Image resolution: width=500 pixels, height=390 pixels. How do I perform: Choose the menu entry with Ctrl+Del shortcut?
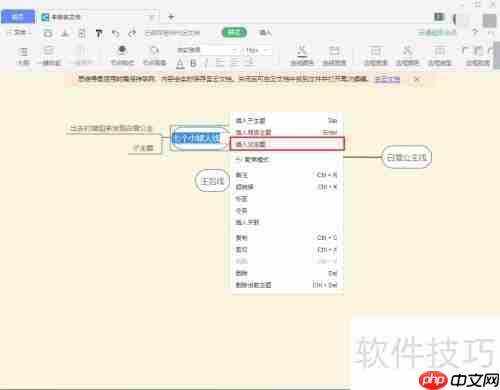point(287,285)
